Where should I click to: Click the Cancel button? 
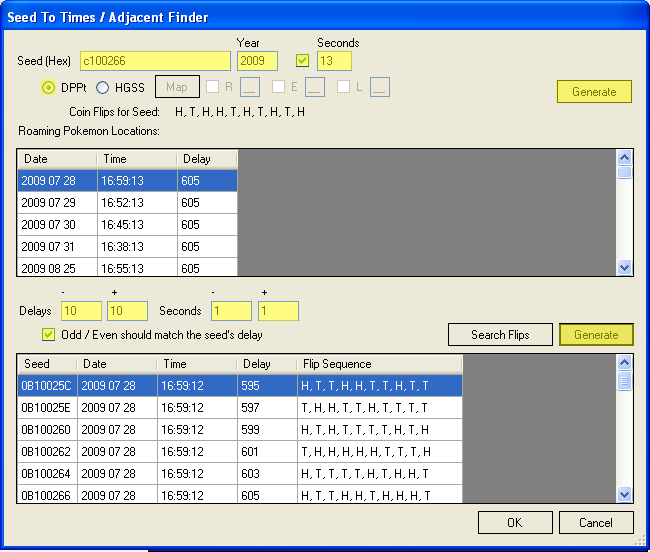click(596, 522)
